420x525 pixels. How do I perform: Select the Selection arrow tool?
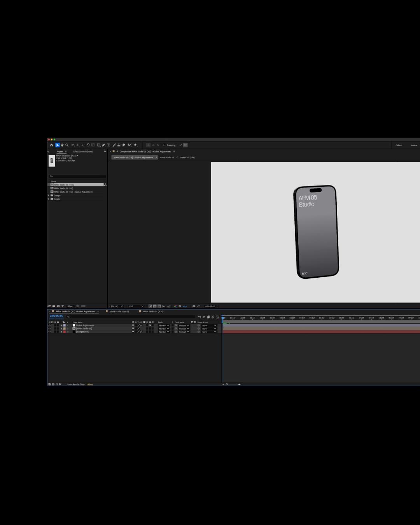point(58,145)
